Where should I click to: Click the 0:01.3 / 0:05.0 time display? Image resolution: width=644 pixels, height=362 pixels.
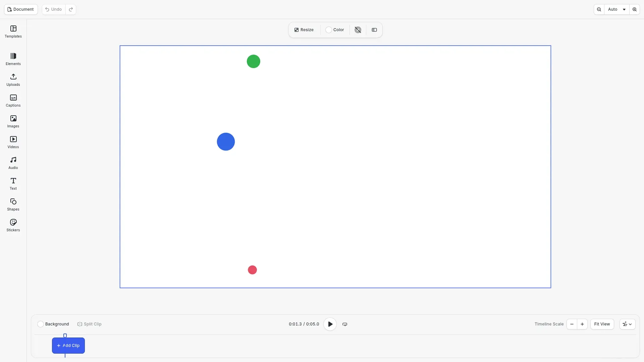(x=304, y=324)
